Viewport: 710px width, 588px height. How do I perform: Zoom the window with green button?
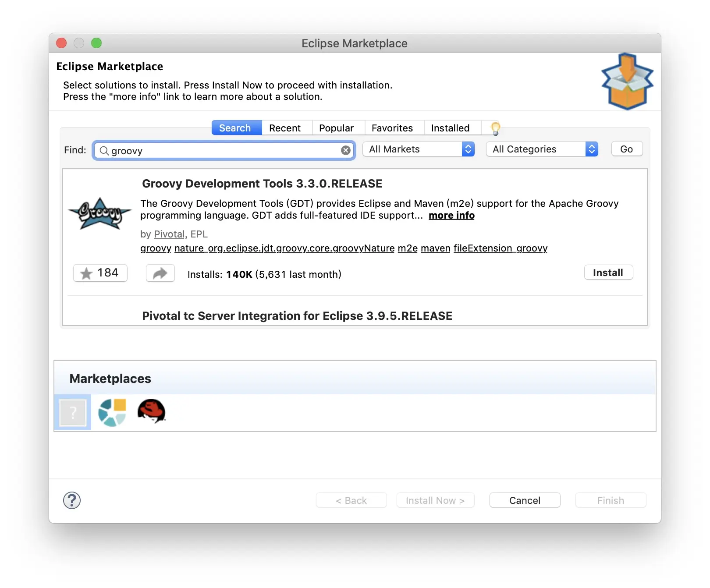point(96,43)
